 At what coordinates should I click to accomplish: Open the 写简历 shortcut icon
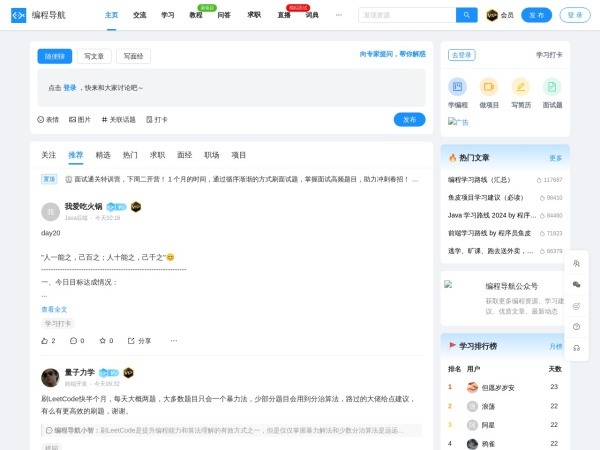(520, 87)
